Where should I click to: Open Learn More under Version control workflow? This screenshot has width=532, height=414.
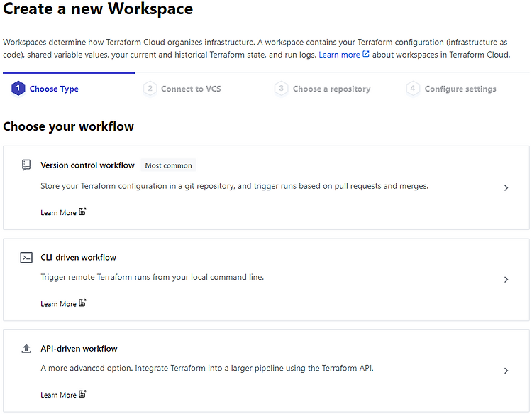pyautogui.click(x=58, y=212)
